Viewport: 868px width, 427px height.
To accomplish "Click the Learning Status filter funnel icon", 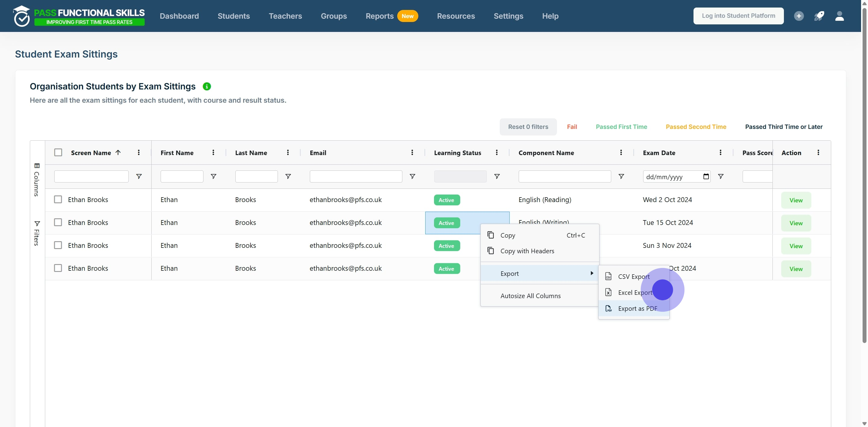I will (497, 176).
